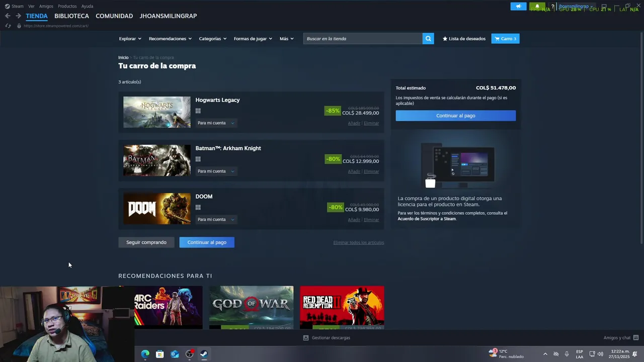Click Eliminar for DOOM
The image size is (644, 362).
[371, 220]
